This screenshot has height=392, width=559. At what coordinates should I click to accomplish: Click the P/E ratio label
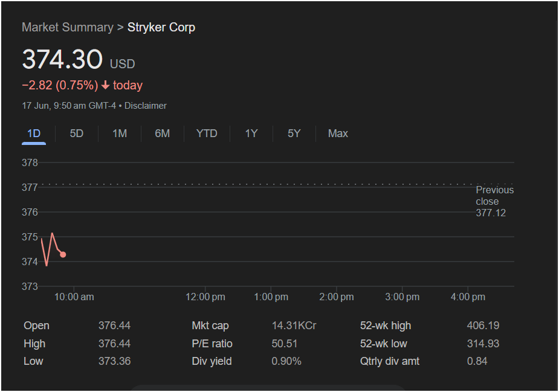tap(212, 344)
